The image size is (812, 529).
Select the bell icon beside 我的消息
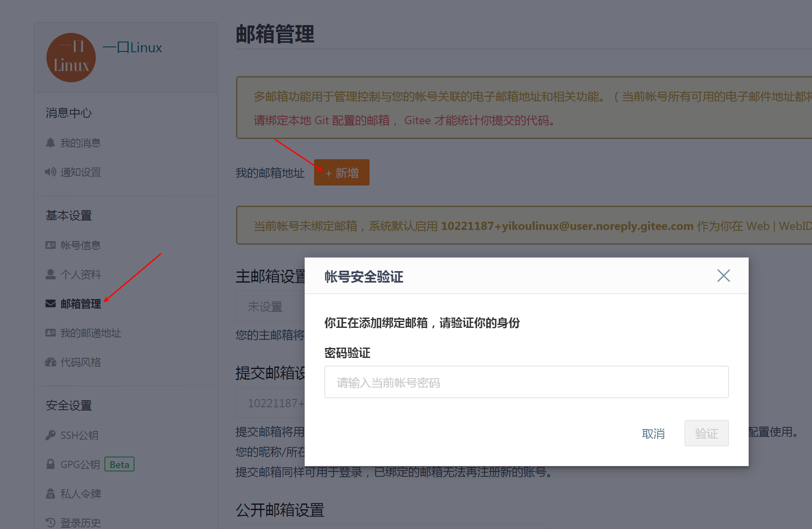click(x=50, y=143)
